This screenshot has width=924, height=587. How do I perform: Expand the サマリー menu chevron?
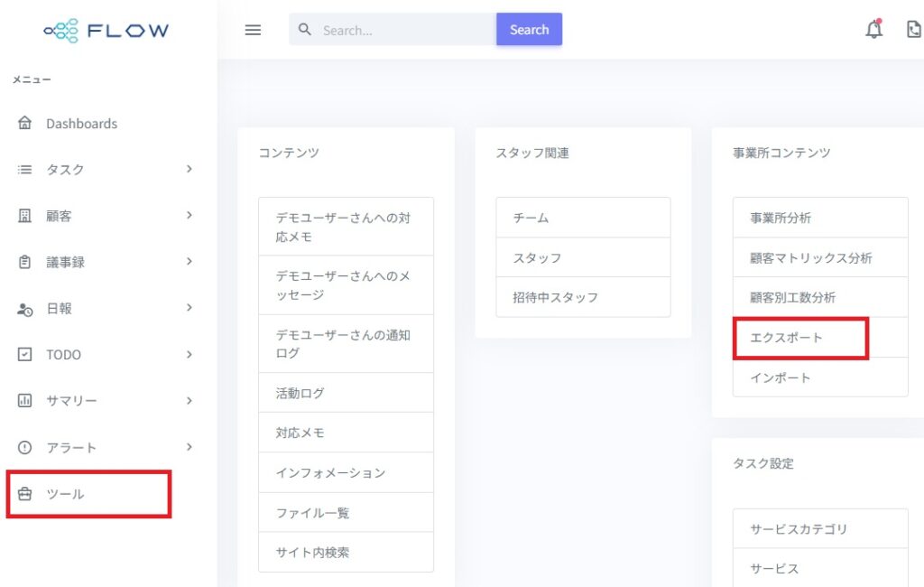[x=189, y=401]
